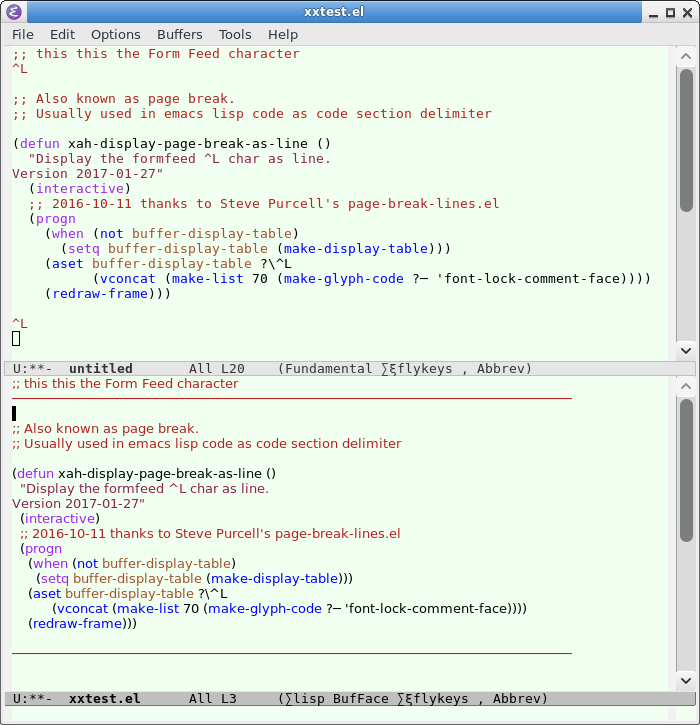700x725 pixels.
Task: Click the BufFace minor mode indicator
Action: pos(361,698)
